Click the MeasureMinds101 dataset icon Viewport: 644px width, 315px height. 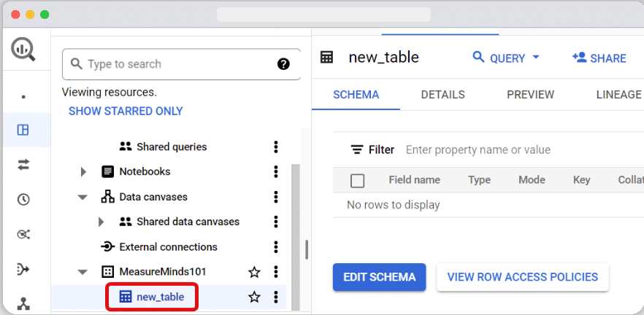point(107,271)
